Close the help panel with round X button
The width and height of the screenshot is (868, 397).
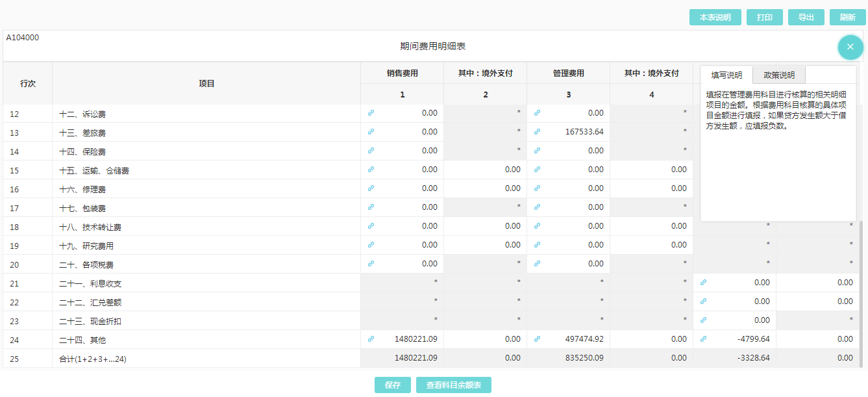coord(850,47)
